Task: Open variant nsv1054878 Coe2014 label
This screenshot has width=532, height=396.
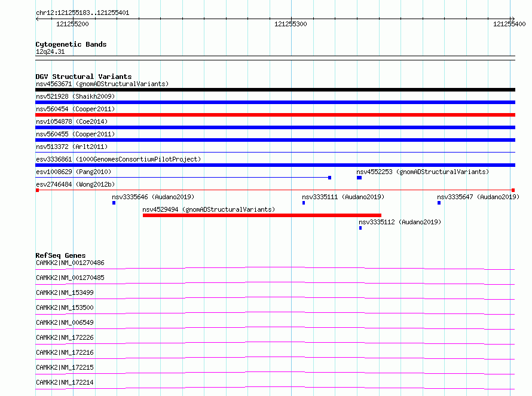Action: 72,121
